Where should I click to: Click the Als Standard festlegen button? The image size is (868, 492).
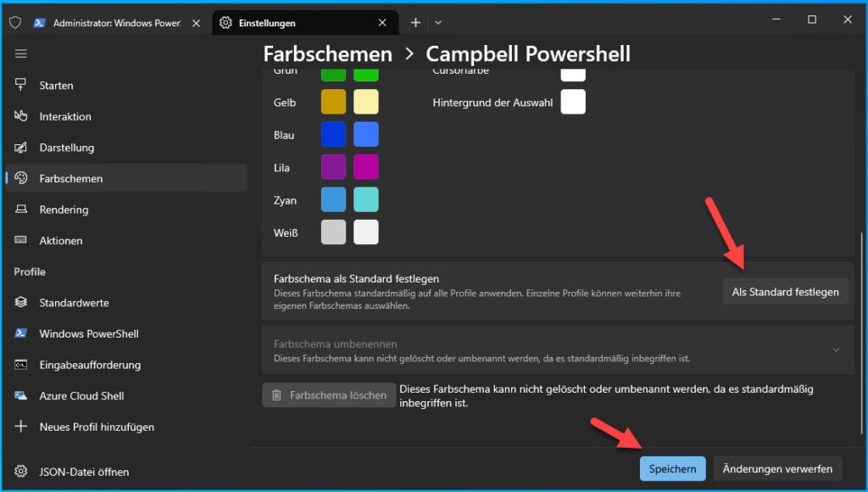coord(786,292)
